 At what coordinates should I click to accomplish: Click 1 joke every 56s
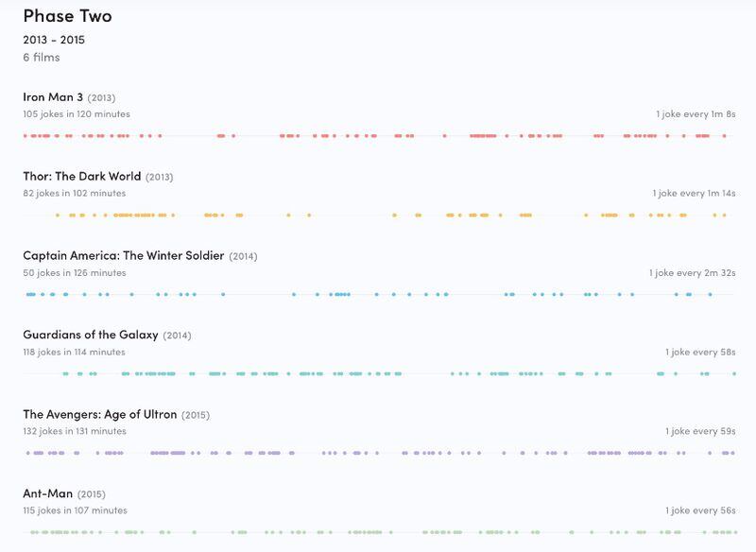click(x=700, y=510)
